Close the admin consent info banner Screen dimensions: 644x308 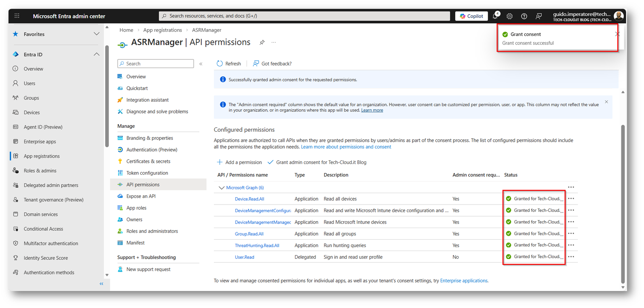click(606, 102)
